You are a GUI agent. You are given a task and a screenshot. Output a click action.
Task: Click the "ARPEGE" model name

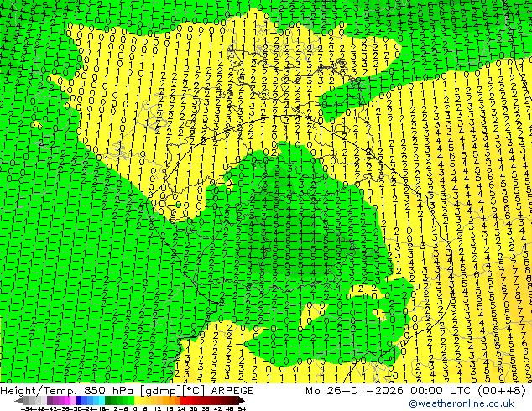coord(232,391)
